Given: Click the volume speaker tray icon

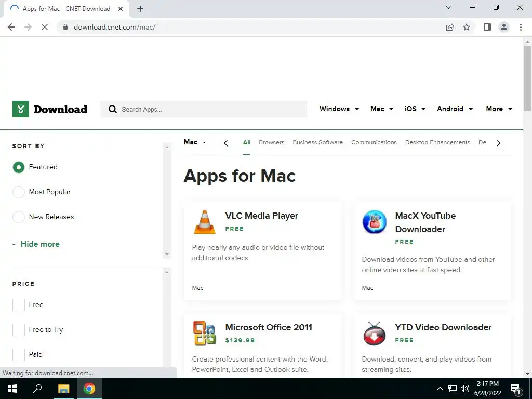Looking at the screenshot, I should (x=465, y=389).
